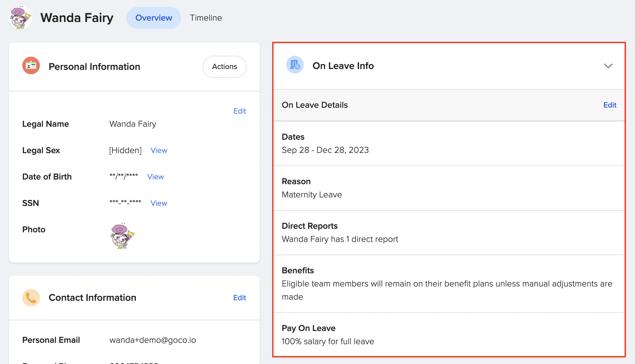Image resolution: width=635 pixels, height=364 pixels.
Task: Open the Actions menu for Personal Information
Action: click(224, 67)
